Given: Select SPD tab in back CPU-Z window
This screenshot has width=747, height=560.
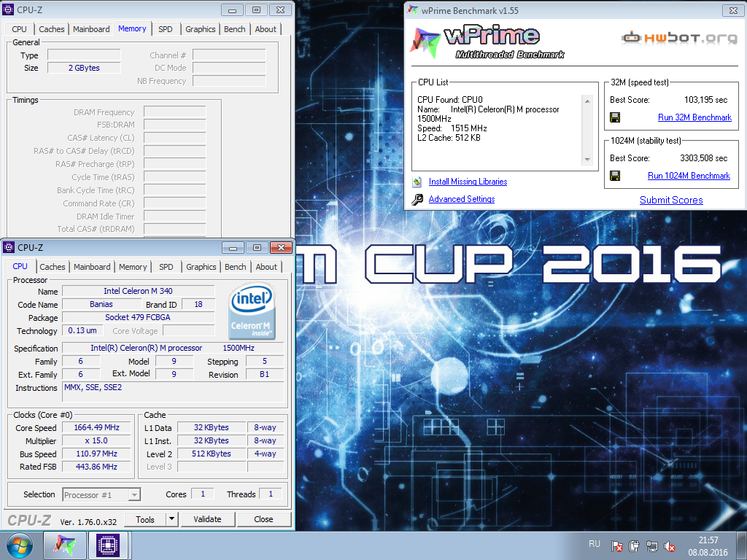Looking at the screenshot, I should click(x=166, y=29).
